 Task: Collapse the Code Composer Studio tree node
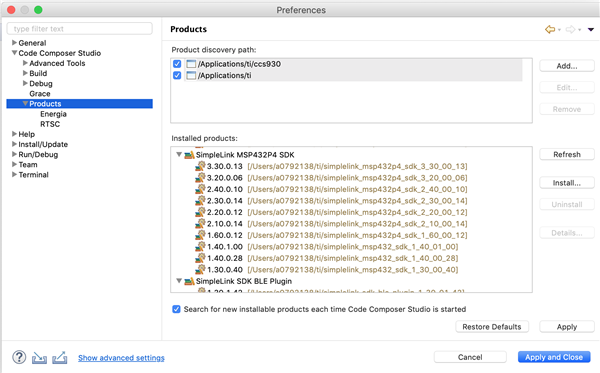pyautogui.click(x=14, y=53)
